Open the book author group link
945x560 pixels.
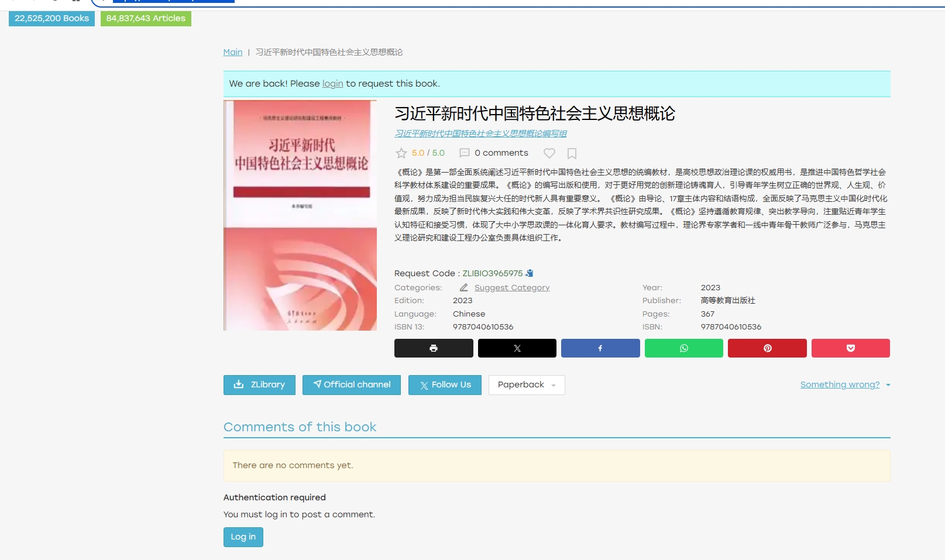[x=481, y=133]
